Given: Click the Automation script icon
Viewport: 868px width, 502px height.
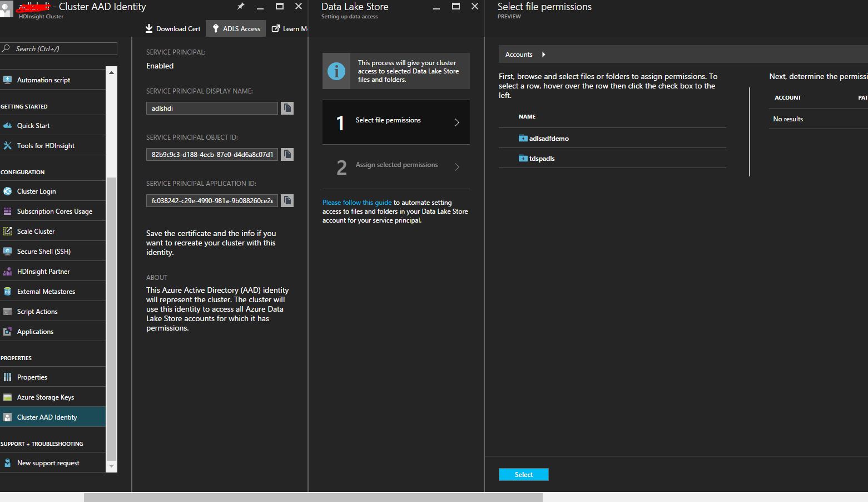Looking at the screenshot, I should point(7,80).
